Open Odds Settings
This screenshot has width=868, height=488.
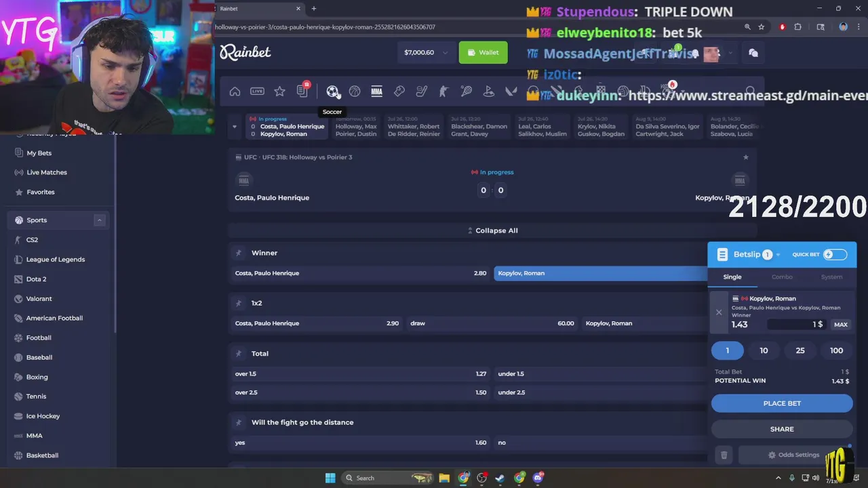tap(794, 455)
